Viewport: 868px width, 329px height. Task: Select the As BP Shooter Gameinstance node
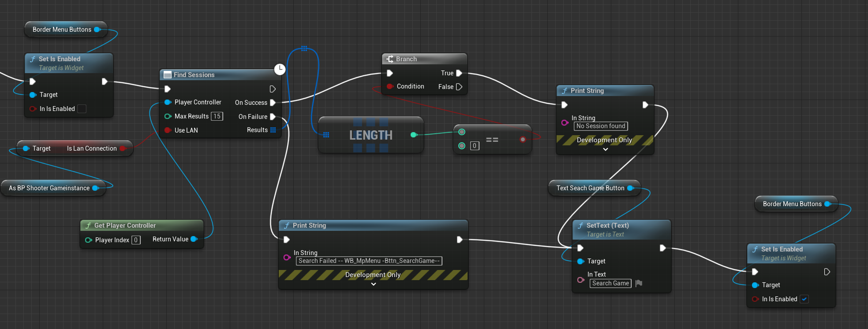click(53, 188)
